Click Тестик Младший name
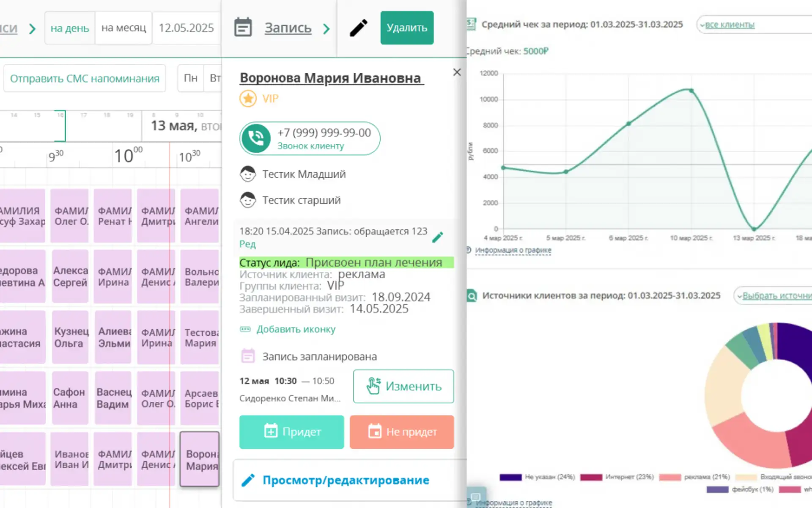Screen dimensions: 812x508 click(304, 174)
